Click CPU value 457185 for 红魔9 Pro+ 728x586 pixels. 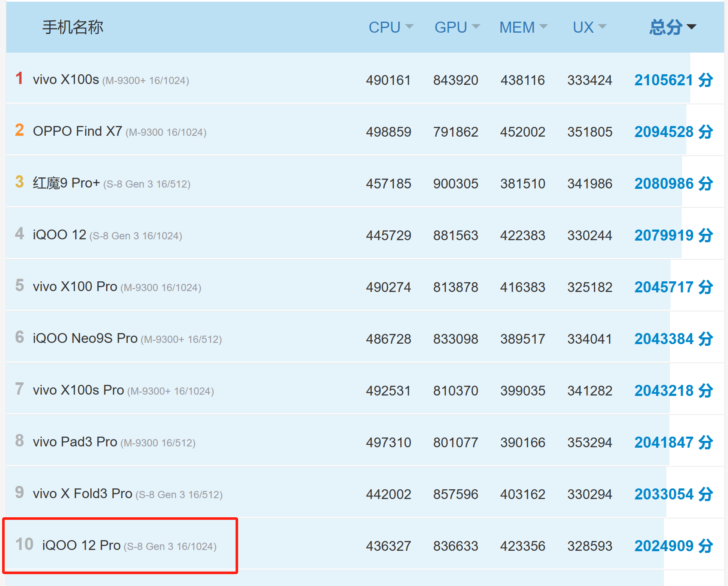[388, 184]
